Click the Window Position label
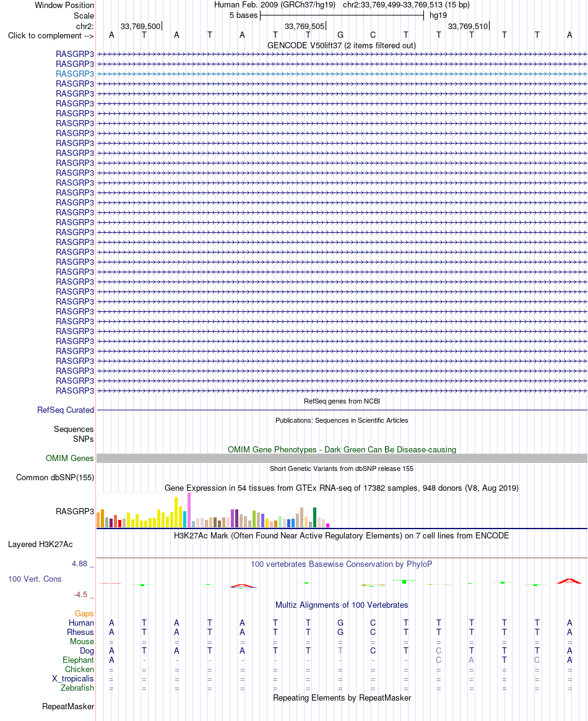588x721 pixels. pyautogui.click(x=64, y=6)
